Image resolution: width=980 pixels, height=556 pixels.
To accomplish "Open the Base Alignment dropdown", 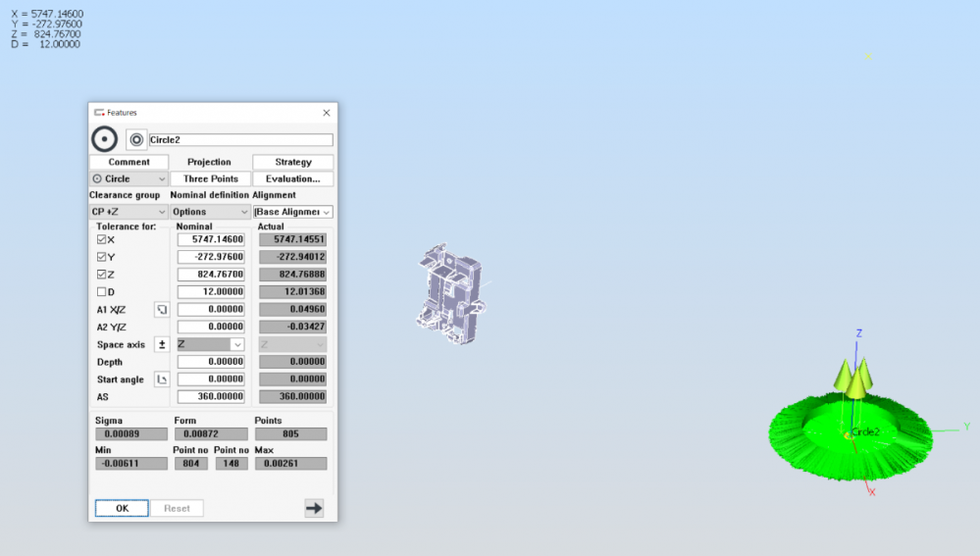I will pos(292,212).
